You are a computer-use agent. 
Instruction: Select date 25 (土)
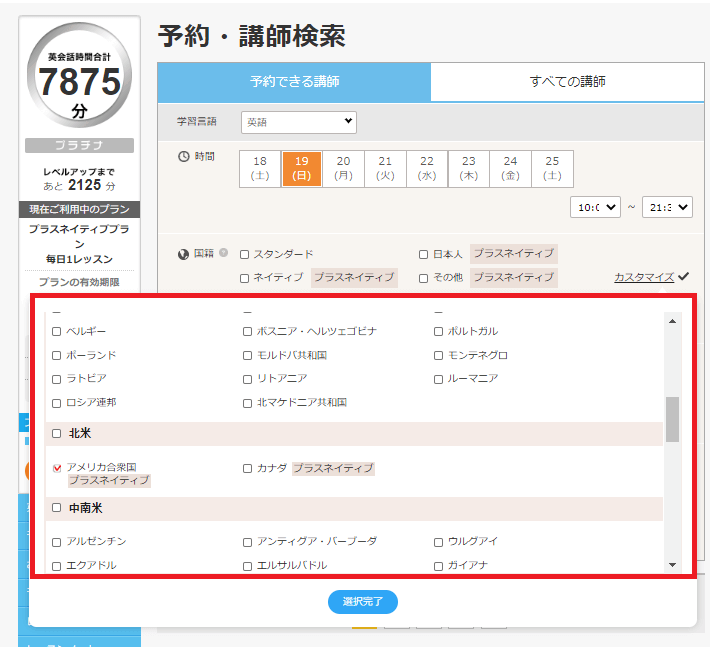552,168
